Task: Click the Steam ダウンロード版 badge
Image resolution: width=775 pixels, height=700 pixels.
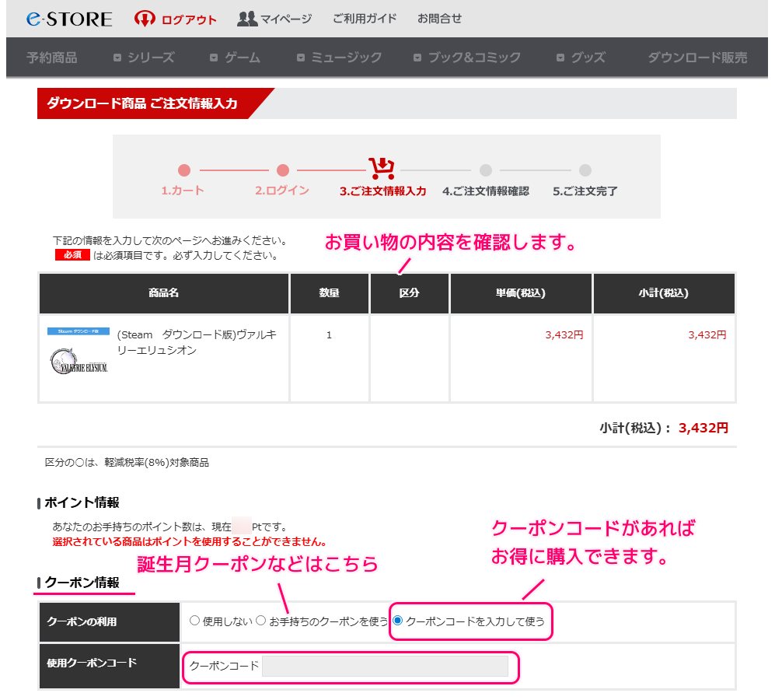Action: pyautogui.click(x=77, y=331)
